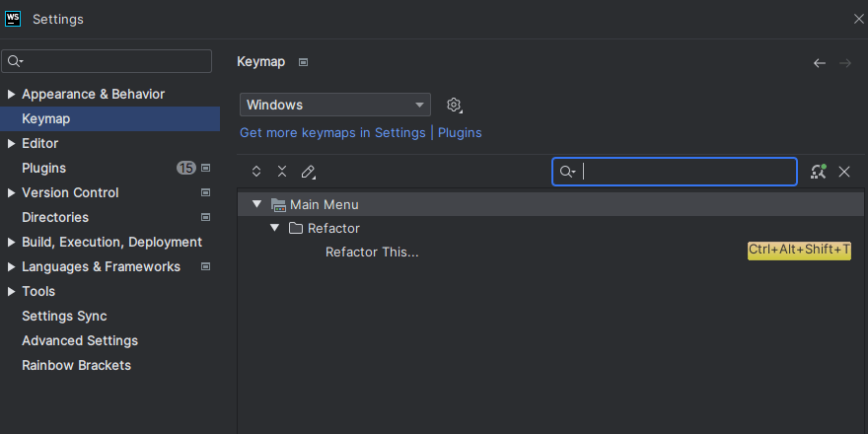The height and width of the screenshot is (434, 868).
Task: Click the edit shortcut pencil icon
Action: [309, 173]
